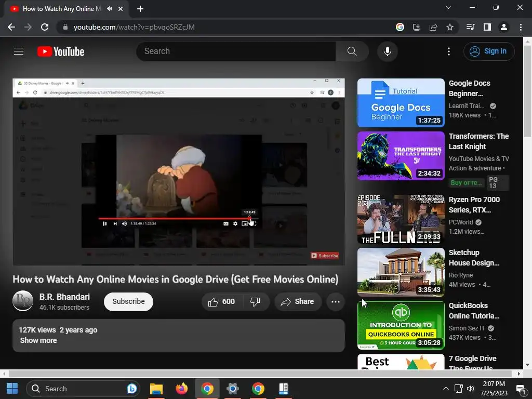Open Bing chat icon in taskbar search
Image resolution: width=532 pixels, height=399 pixels.
click(132, 389)
